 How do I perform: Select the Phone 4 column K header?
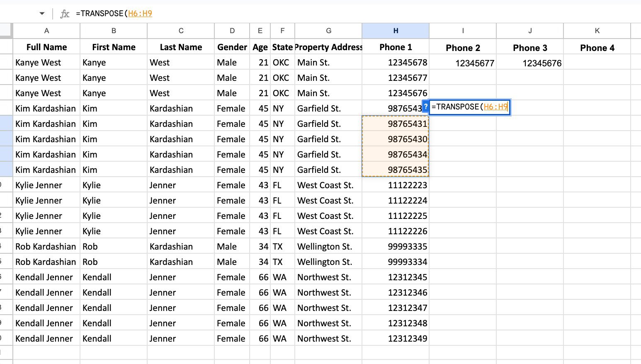coord(597,30)
